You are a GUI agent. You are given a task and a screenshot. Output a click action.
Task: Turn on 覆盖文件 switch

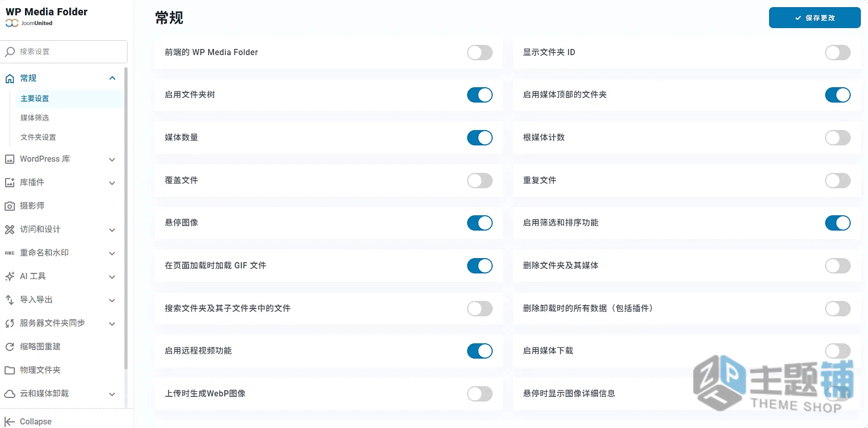coord(480,181)
